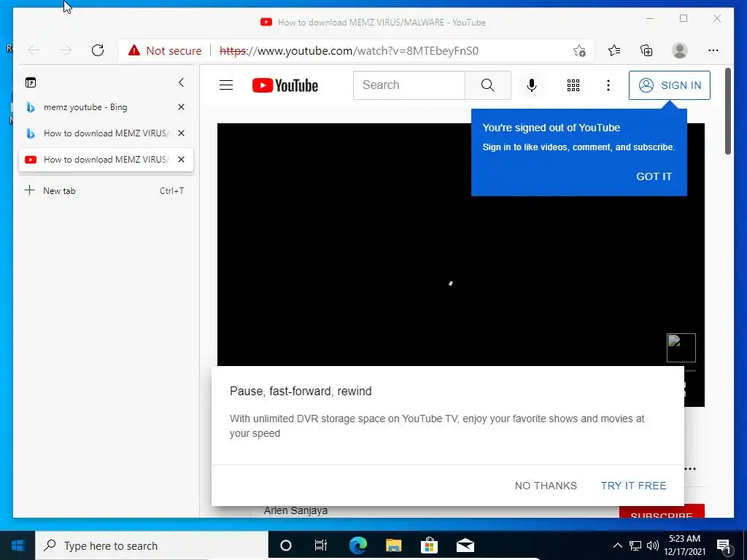Click TRY IT FREE
Screen dimensions: 747x560
point(633,486)
